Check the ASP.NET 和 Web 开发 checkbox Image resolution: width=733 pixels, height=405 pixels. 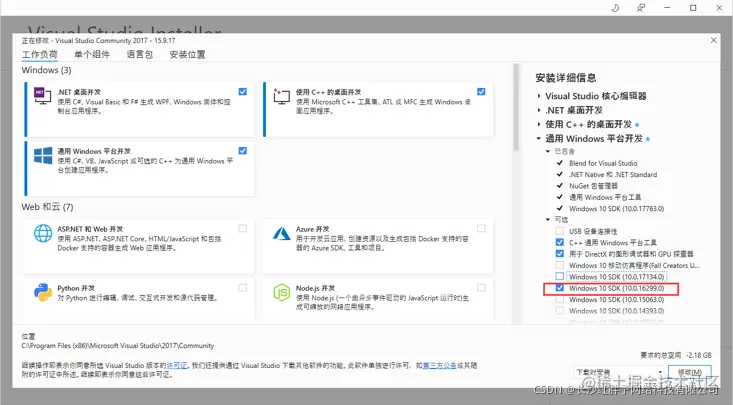[243, 229]
